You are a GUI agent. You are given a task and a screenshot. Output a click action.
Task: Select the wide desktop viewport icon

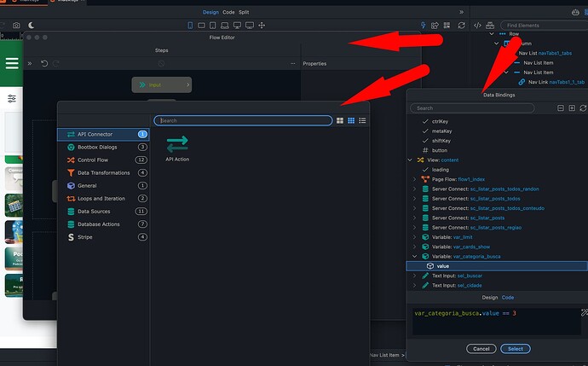tap(250, 25)
